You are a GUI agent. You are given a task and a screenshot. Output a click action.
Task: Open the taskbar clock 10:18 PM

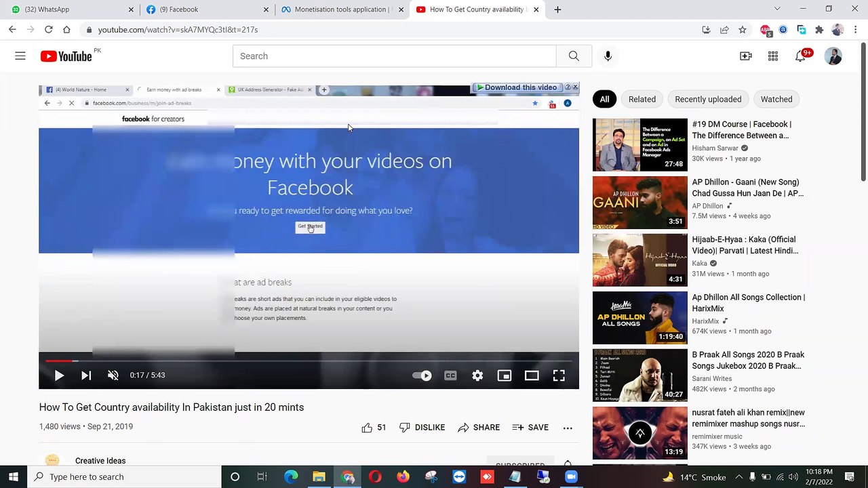tap(819, 477)
